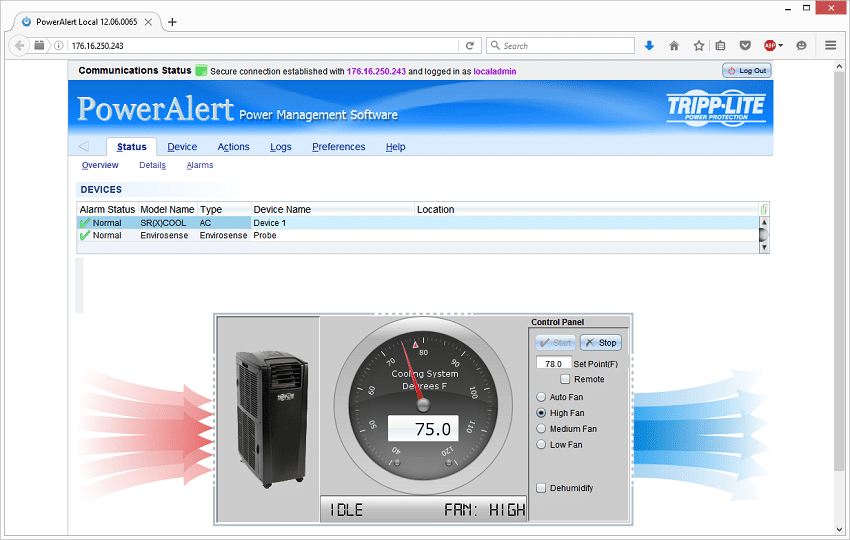Screen dimensions: 850x540
Task: Open the downloads arrow icon
Action: pos(649,46)
